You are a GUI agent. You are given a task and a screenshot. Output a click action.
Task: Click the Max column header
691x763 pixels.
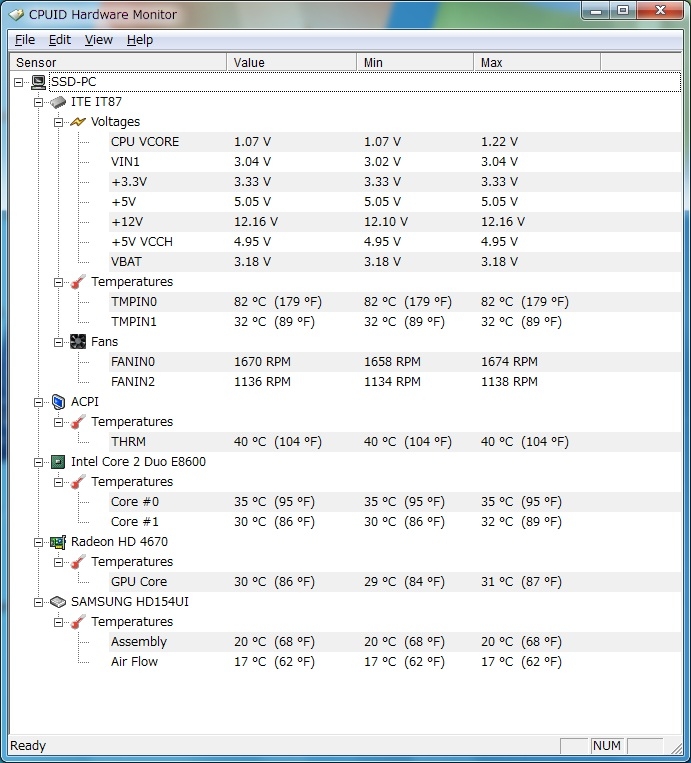tap(535, 62)
